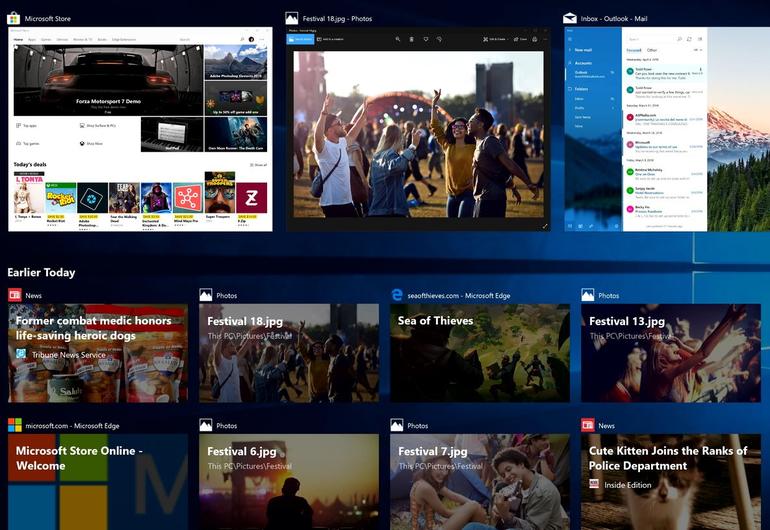Image resolution: width=770 pixels, height=530 pixels.
Task: Select the Home tab in Microsoft Store
Action: (x=18, y=39)
